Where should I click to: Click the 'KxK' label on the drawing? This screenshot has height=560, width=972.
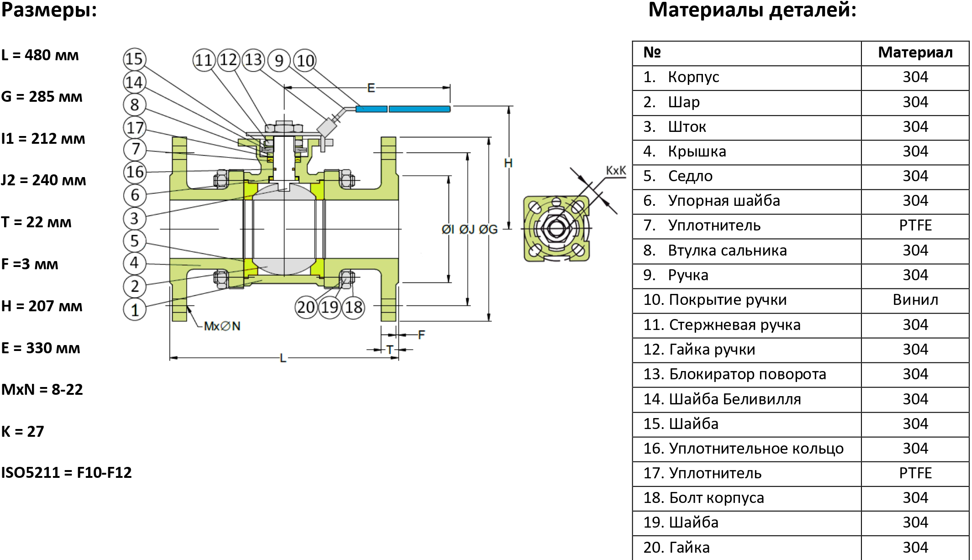click(x=615, y=171)
